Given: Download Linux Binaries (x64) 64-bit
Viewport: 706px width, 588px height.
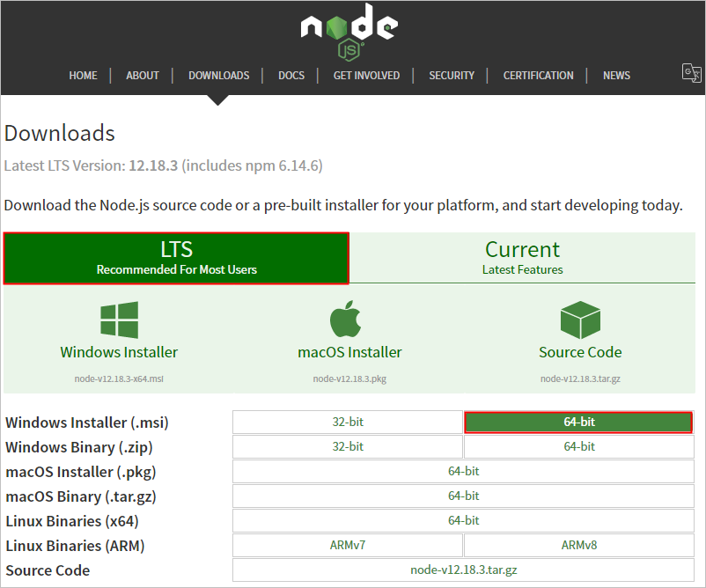Looking at the screenshot, I should (463, 521).
